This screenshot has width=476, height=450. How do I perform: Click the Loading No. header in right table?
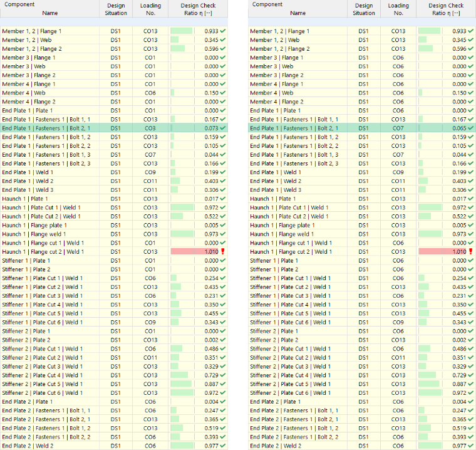pyautogui.click(x=398, y=9)
